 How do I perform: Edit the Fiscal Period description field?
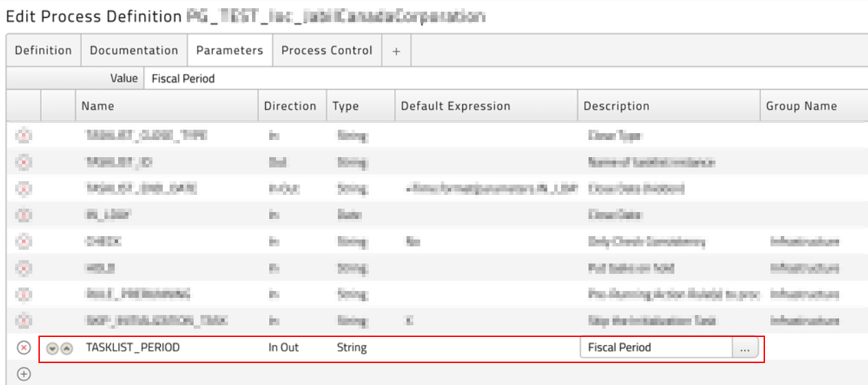point(656,348)
